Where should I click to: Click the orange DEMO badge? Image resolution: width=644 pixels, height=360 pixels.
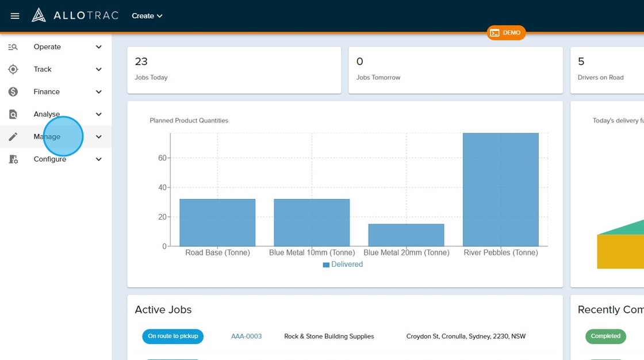coord(506,33)
